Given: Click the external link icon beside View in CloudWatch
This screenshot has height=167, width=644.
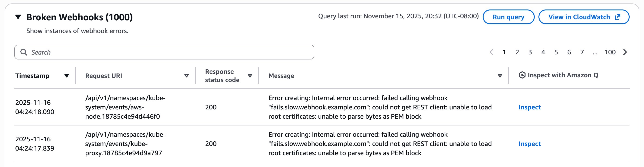Looking at the screenshot, I should 618,17.
